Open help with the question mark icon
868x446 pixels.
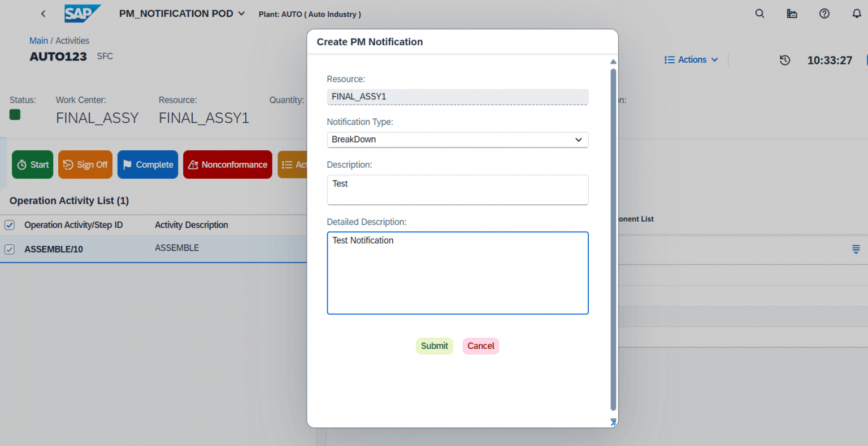pyautogui.click(x=824, y=13)
